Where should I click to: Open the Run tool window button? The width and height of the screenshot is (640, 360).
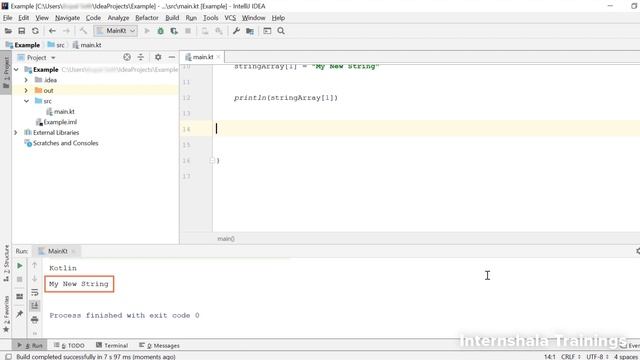[x=30, y=345]
